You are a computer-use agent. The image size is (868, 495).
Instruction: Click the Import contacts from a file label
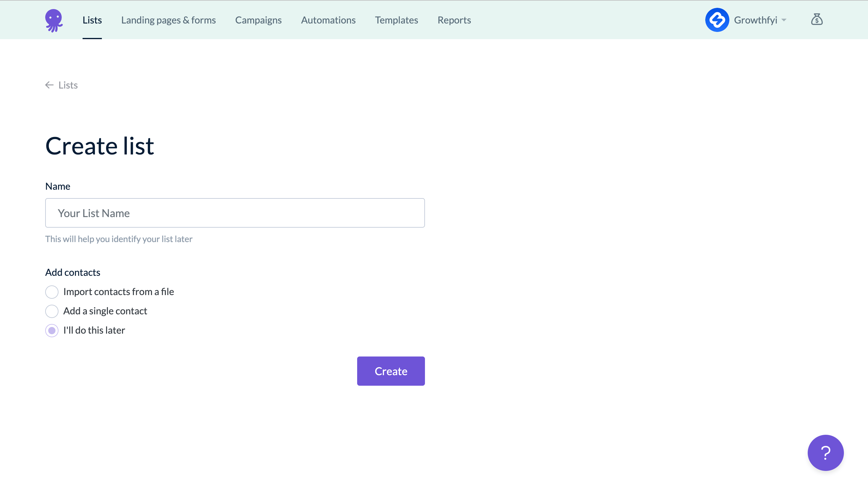(x=118, y=292)
